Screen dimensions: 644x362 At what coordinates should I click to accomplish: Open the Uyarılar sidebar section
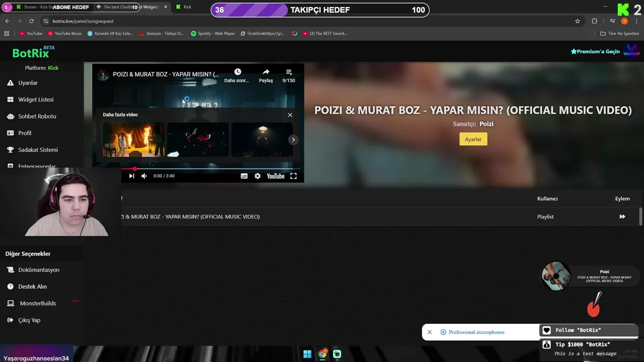(28, 83)
